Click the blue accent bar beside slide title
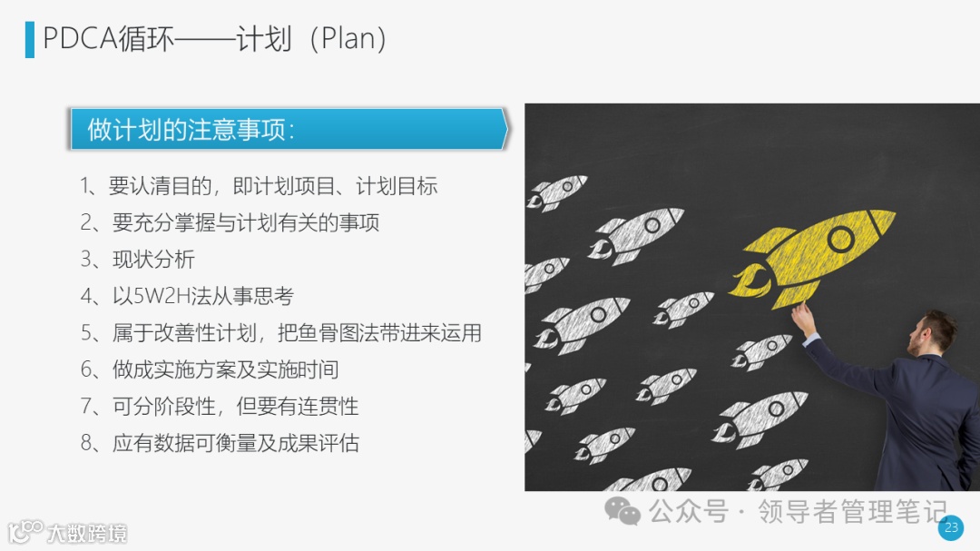 (x=29, y=39)
